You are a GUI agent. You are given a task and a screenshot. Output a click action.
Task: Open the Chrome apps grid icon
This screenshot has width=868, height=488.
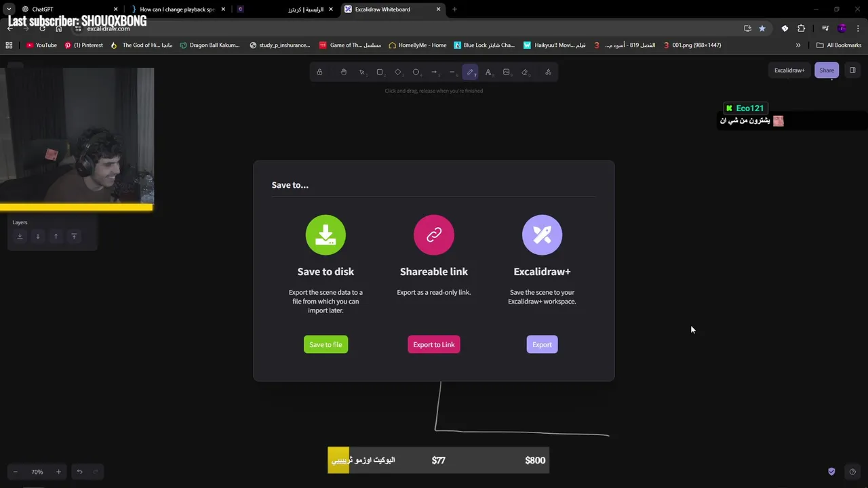click(x=9, y=45)
